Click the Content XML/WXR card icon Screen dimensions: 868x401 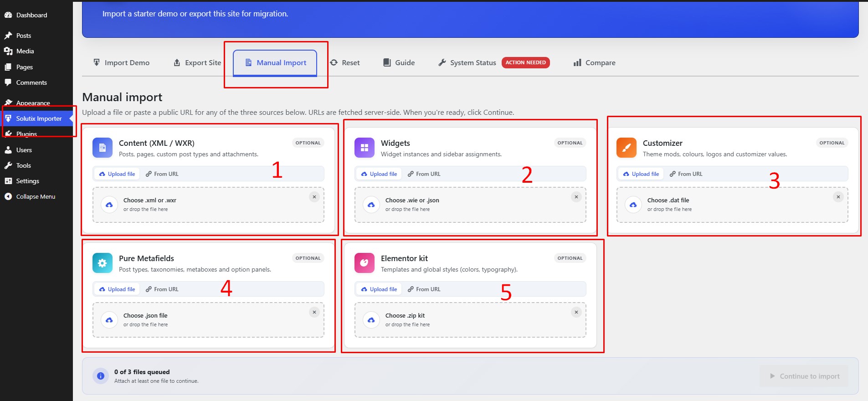(103, 148)
